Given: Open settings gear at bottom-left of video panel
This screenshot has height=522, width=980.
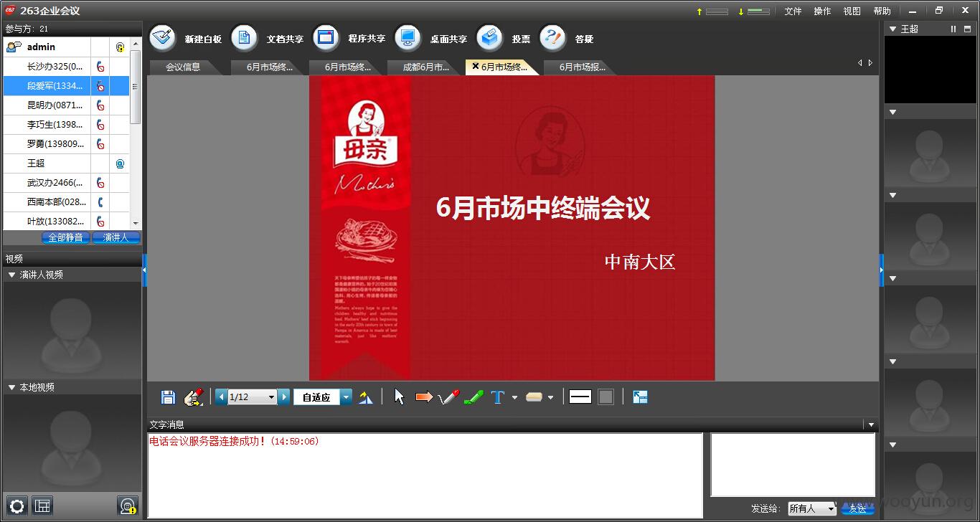Looking at the screenshot, I should pyautogui.click(x=17, y=506).
